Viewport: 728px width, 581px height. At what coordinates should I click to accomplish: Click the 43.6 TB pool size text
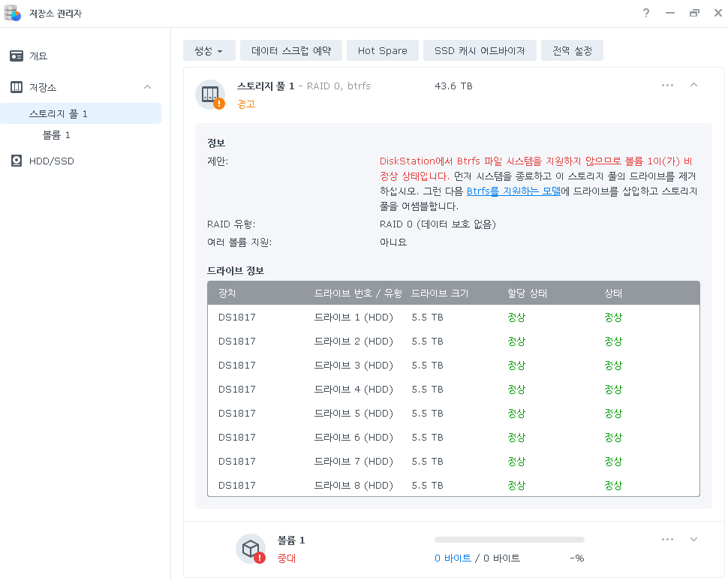(x=453, y=86)
